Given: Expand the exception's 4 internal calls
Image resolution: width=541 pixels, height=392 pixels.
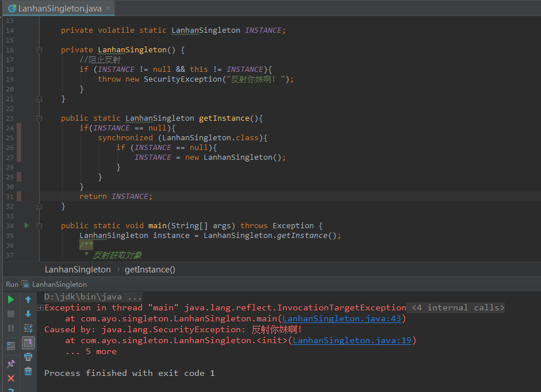Looking at the screenshot, I should coord(40,308).
